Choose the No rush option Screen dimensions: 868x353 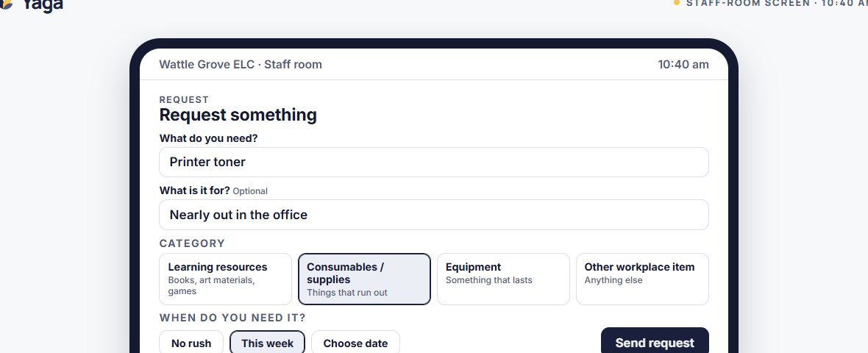tap(191, 343)
